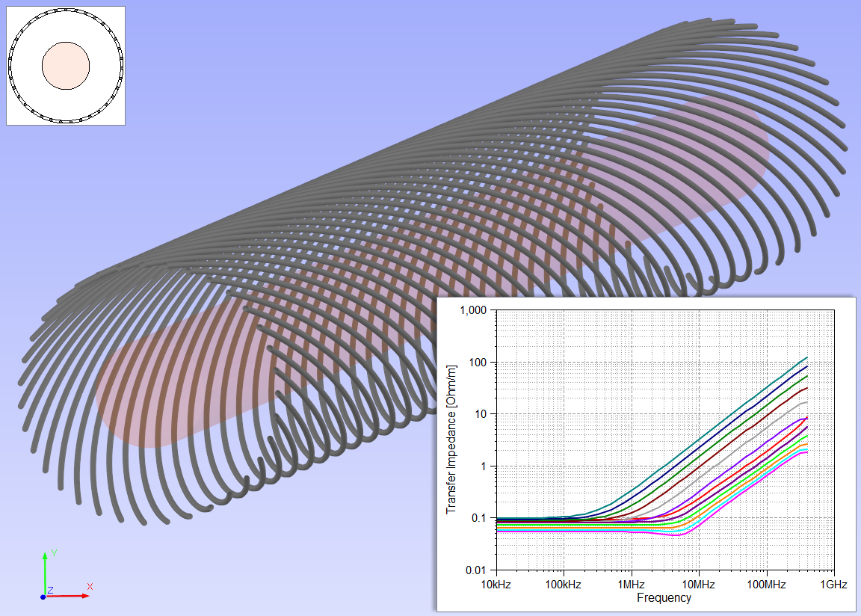Click the 10MHz frequency tick label
The image size is (861, 616).
[x=698, y=585]
